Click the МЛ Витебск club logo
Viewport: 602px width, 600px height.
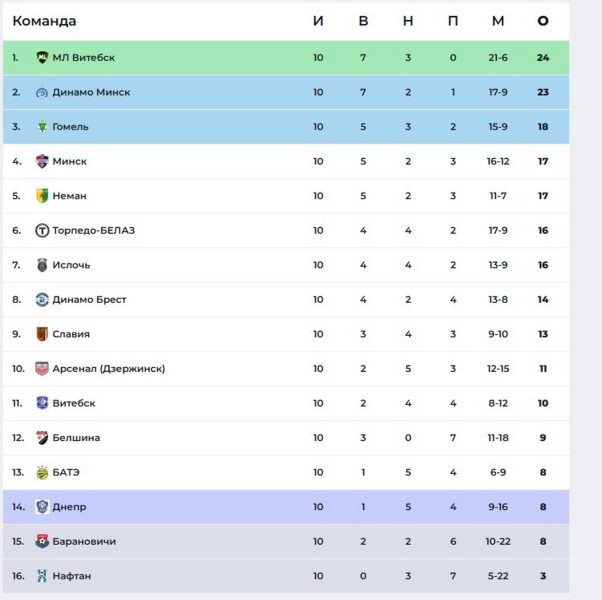(42, 58)
